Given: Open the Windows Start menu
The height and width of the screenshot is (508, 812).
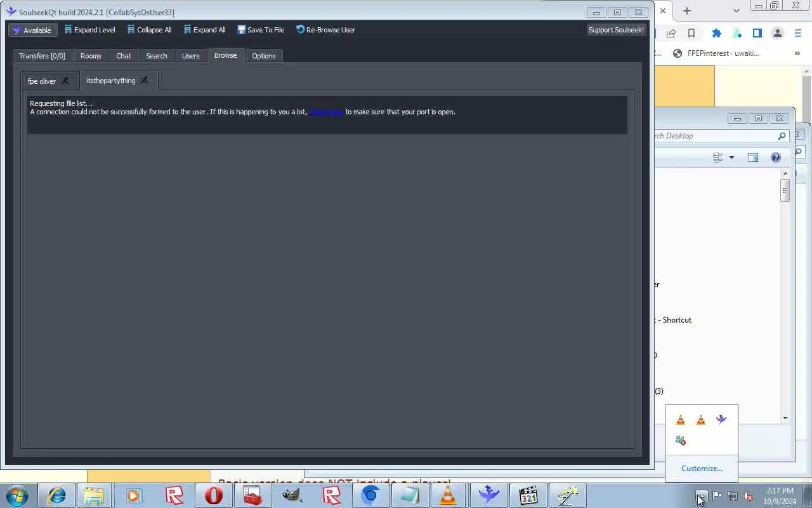Looking at the screenshot, I should (x=17, y=495).
